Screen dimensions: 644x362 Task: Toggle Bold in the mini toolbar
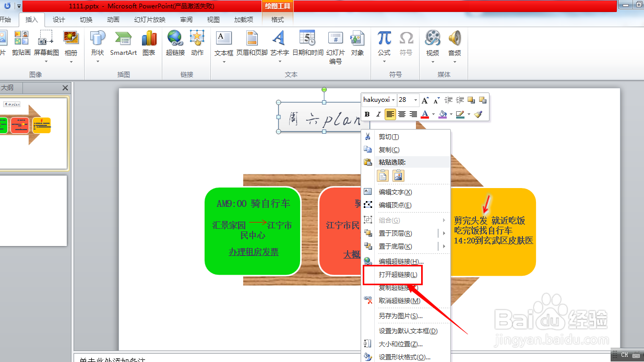[x=367, y=114]
